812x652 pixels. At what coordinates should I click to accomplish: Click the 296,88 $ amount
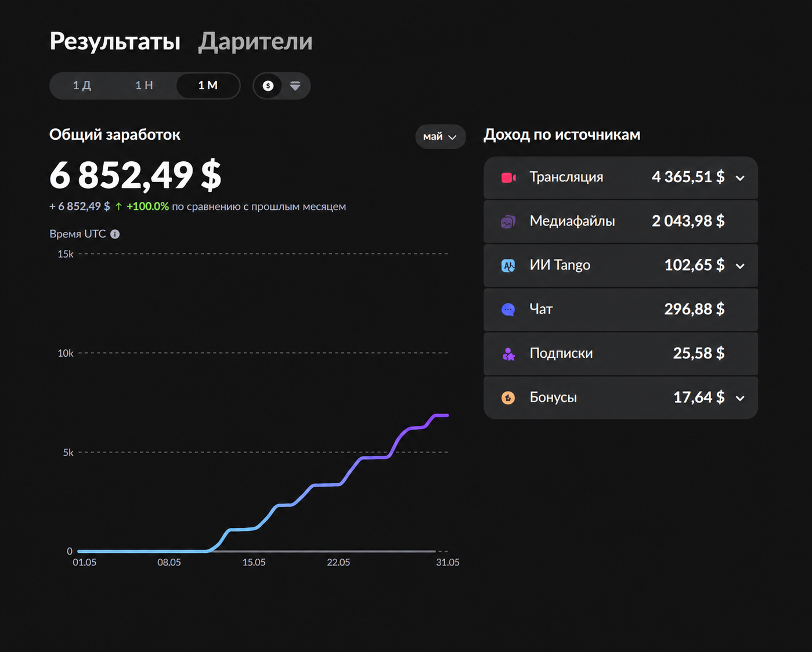tap(694, 309)
